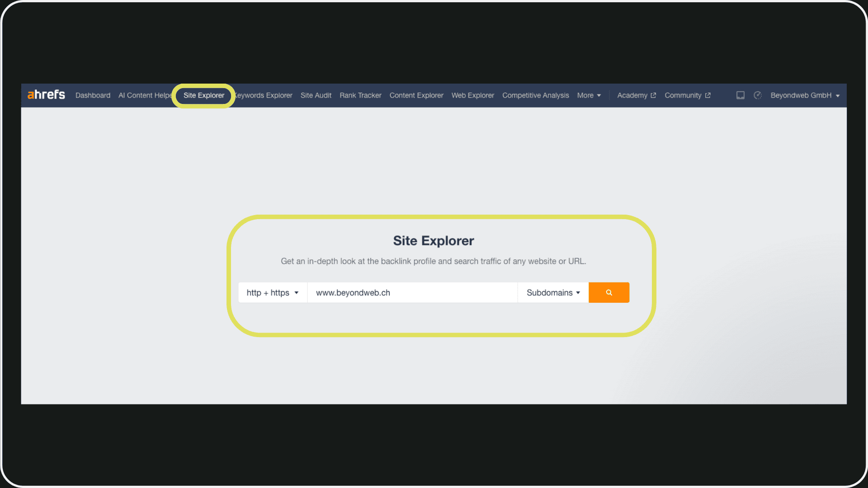The image size is (868, 488).
Task: Select the Site Explorer tab
Action: point(204,95)
